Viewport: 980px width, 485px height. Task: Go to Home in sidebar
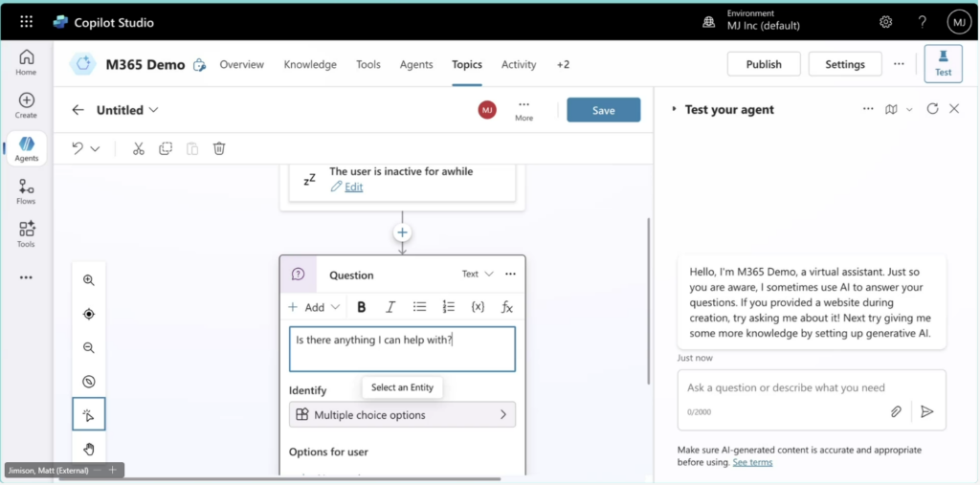pos(26,62)
